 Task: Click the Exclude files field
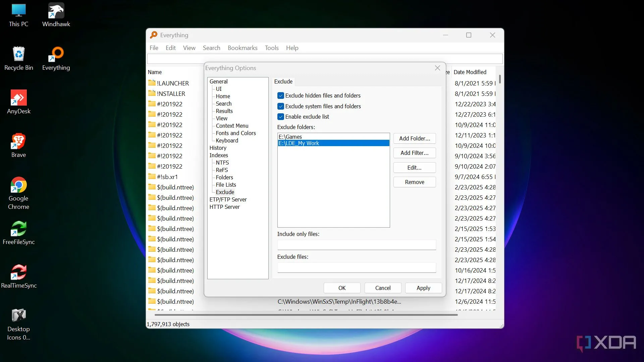(357, 267)
